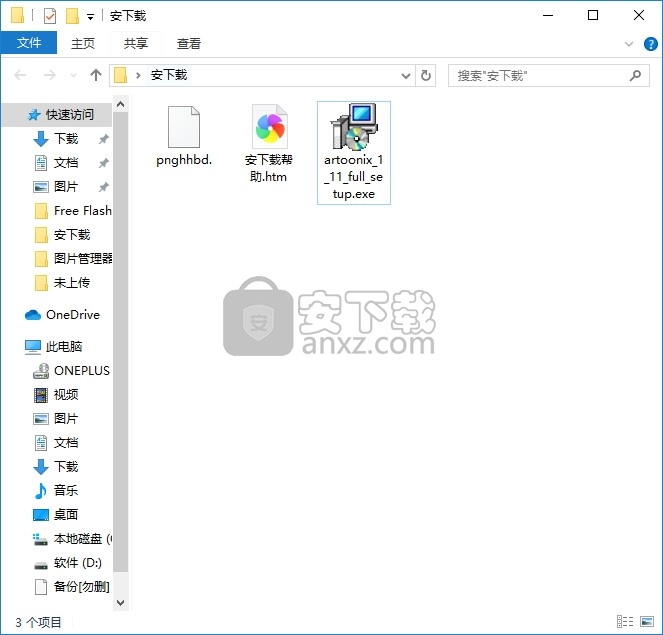Go forward with the right arrow

(x=49, y=75)
